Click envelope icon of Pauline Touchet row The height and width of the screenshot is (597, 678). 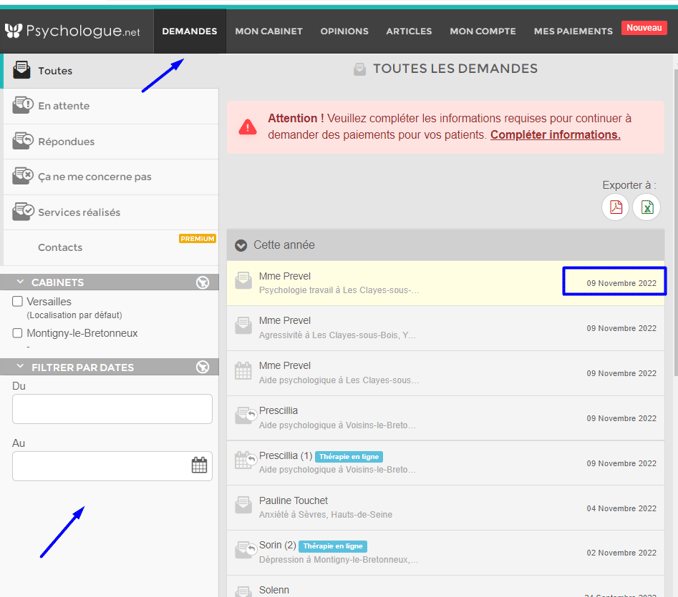(243, 505)
